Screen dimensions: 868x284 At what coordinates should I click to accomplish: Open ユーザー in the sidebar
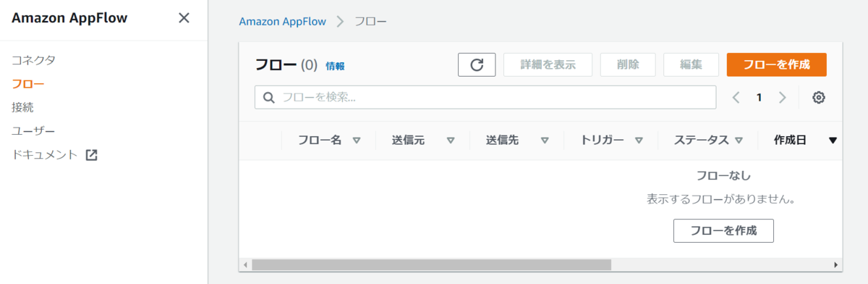coord(33,130)
